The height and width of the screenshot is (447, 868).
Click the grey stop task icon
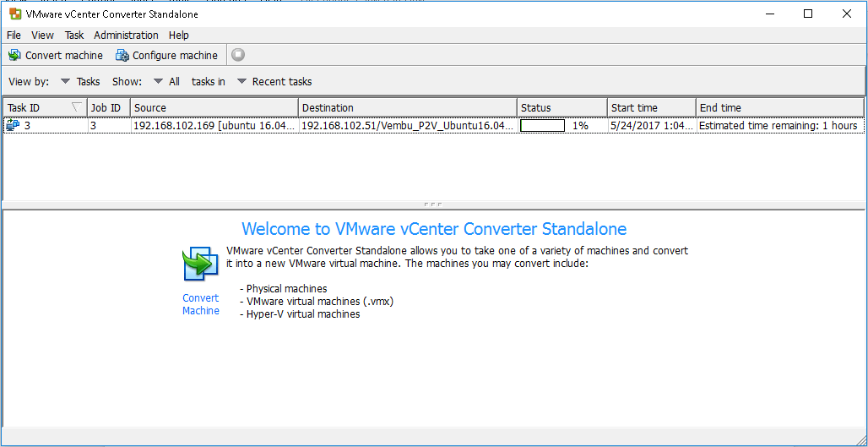[x=238, y=55]
